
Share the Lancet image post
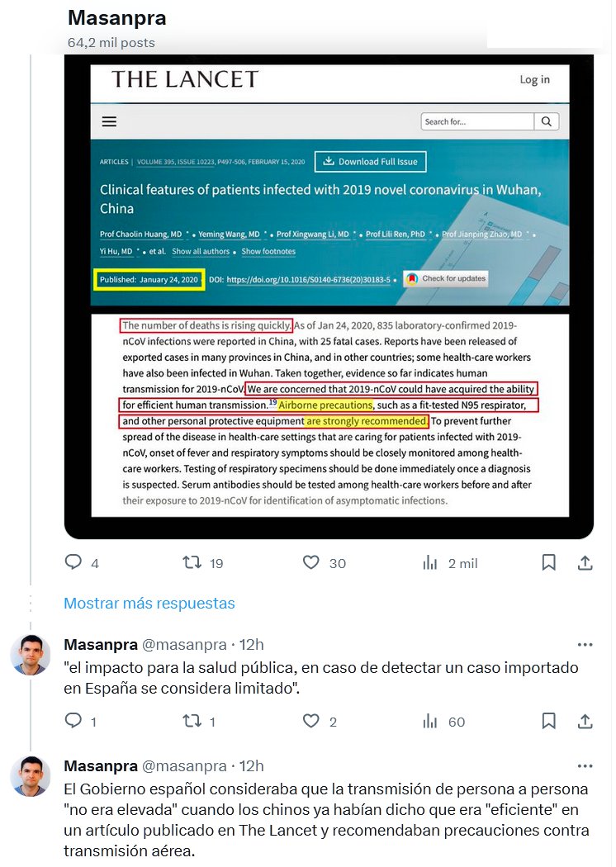tap(585, 563)
